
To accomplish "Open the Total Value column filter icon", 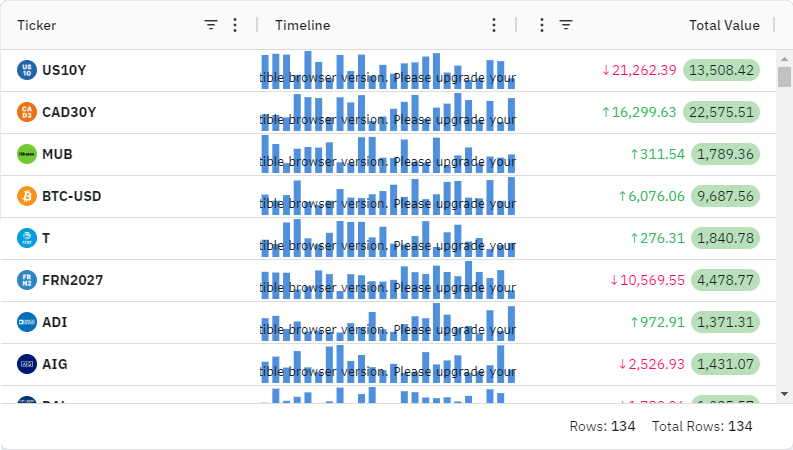I will coord(566,25).
